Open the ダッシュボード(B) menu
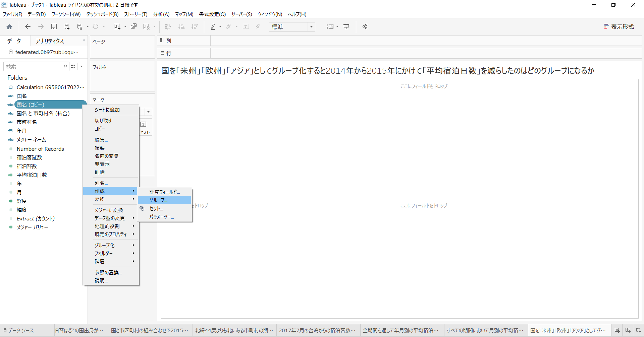The height and width of the screenshot is (337, 644). (x=102, y=14)
